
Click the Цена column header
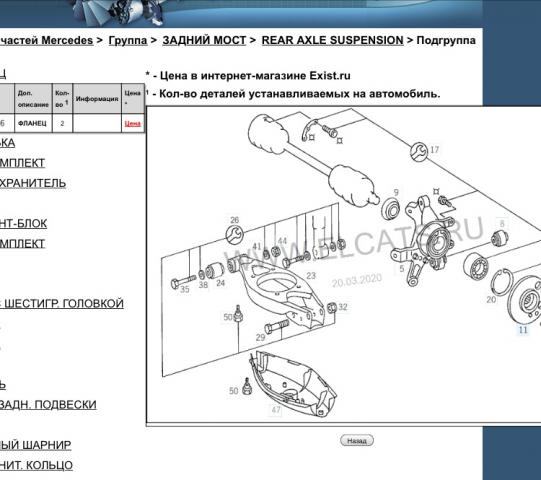click(133, 99)
